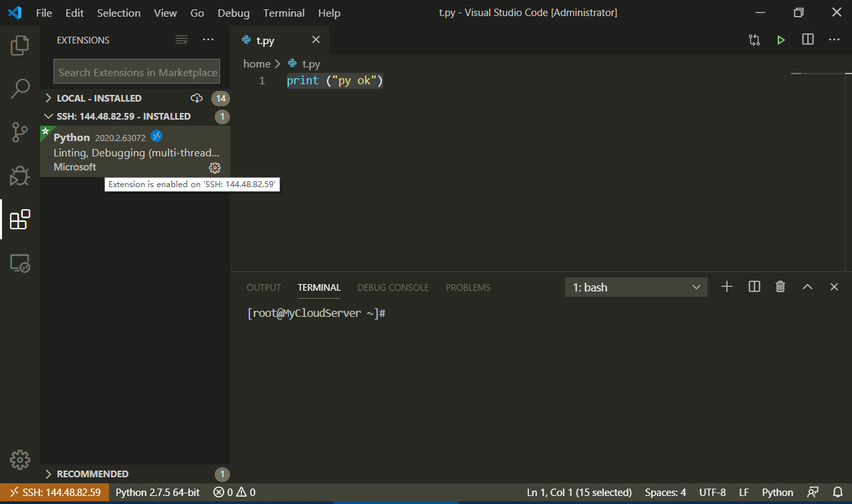Open the Debug menu
The height and width of the screenshot is (504, 852).
234,13
